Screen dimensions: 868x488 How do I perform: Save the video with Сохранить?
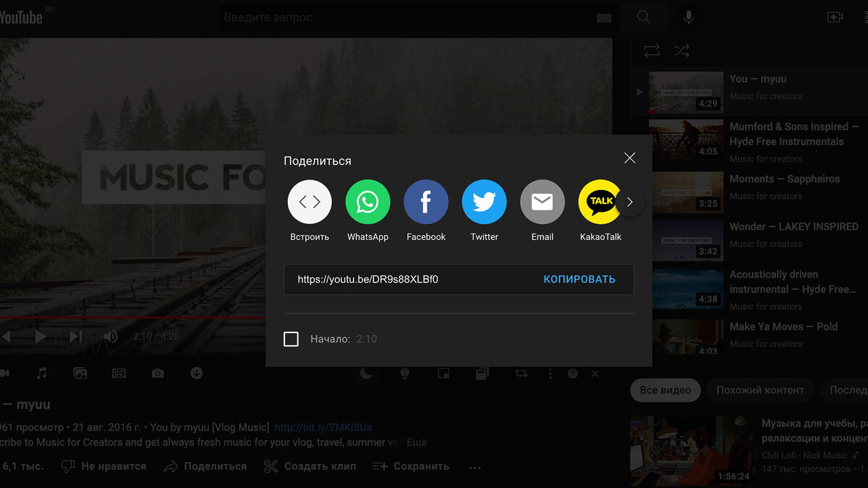point(411,466)
